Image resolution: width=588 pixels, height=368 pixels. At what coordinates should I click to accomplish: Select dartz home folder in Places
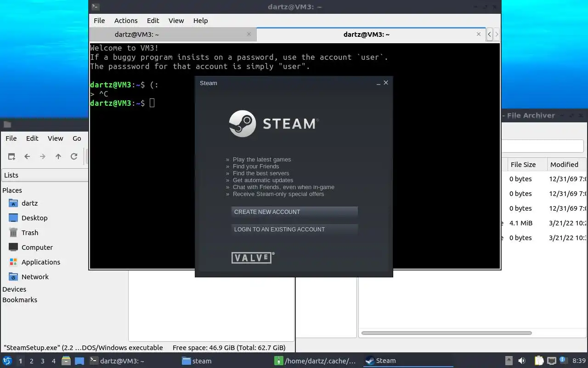coord(29,203)
